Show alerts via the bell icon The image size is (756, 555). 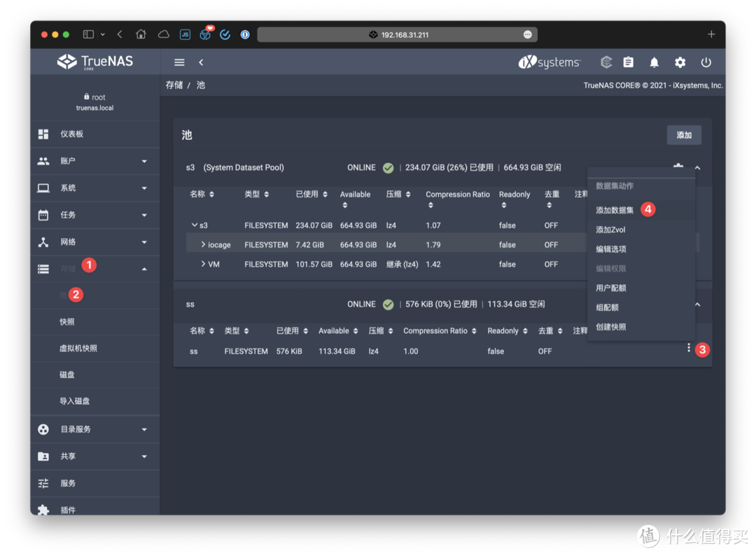pos(654,62)
